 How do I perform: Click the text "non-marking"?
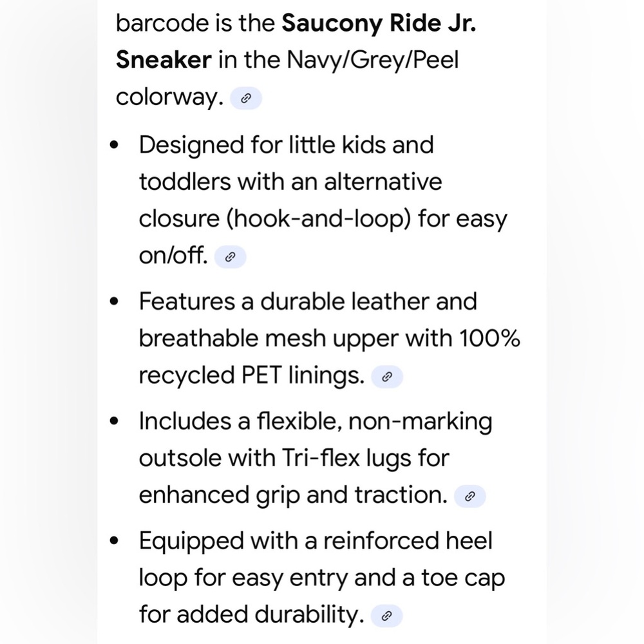(x=420, y=422)
